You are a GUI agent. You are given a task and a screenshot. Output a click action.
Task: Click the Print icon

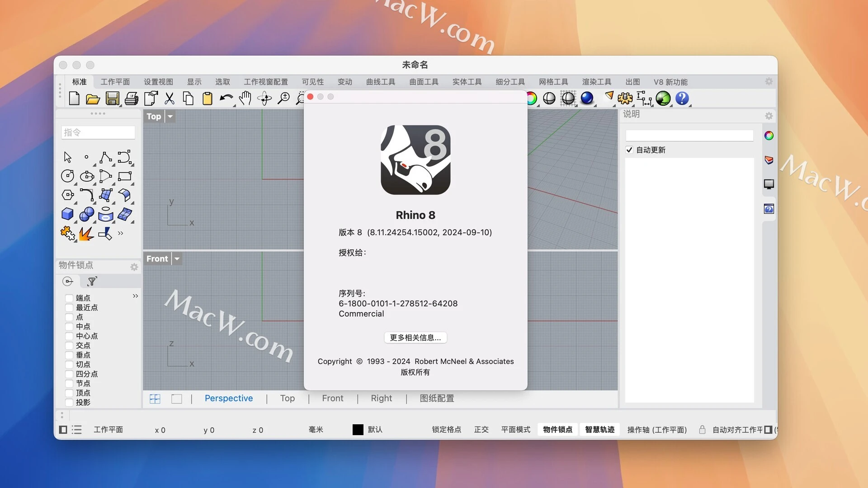(132, 99)
